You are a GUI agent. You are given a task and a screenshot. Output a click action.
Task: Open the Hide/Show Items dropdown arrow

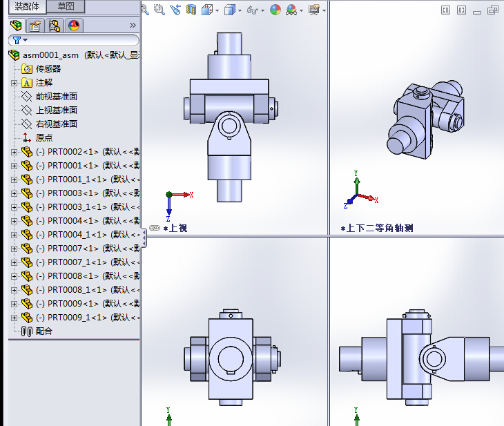pyautogui.click(x=262, y=10)
